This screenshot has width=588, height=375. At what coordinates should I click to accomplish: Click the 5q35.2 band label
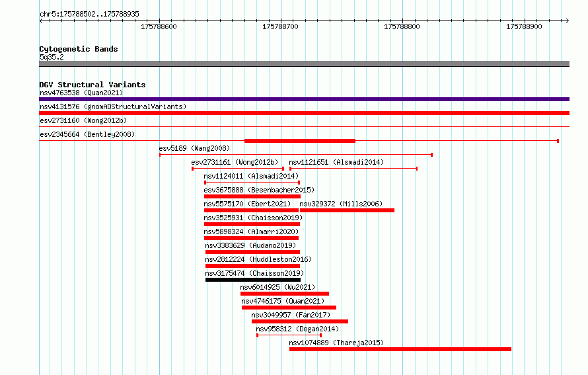coord(52,57)
